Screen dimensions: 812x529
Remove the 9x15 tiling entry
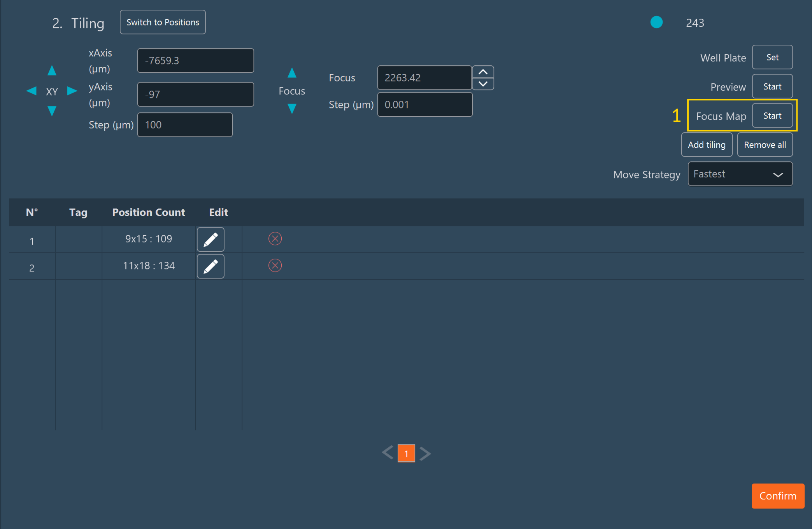[275, 238]
